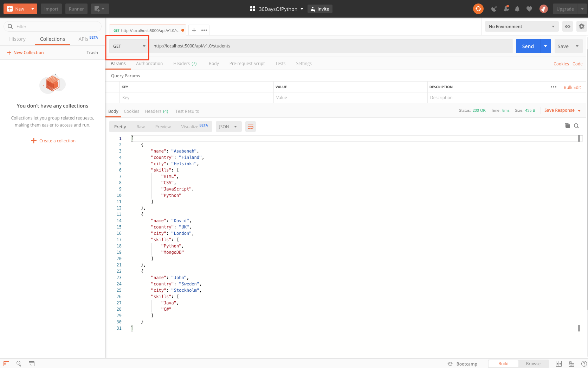Viewport: 588px width, 368px height.
Task: Switch to Browse mode in bottom bar
Action: click(x=533, y=364)
